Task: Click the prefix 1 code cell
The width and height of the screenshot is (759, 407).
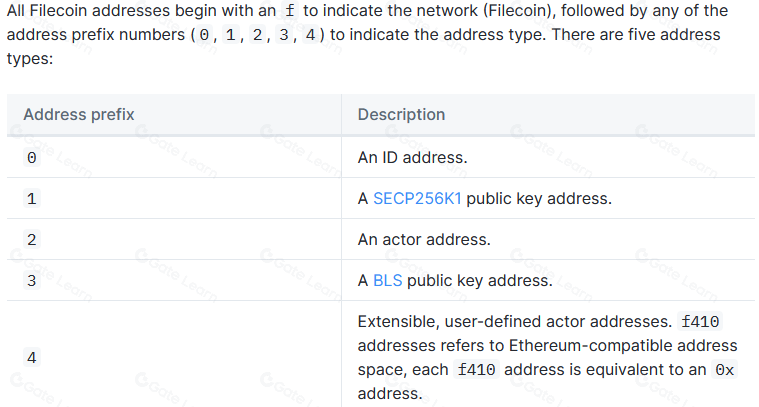Action: pyautogui.click(x=31, y=199)
